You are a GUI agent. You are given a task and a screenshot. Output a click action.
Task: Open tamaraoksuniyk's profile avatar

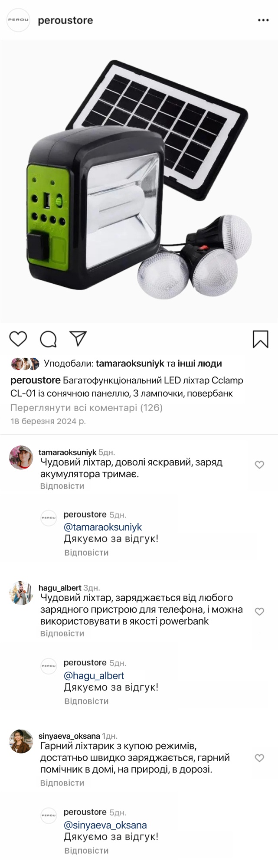coord(21,458)
